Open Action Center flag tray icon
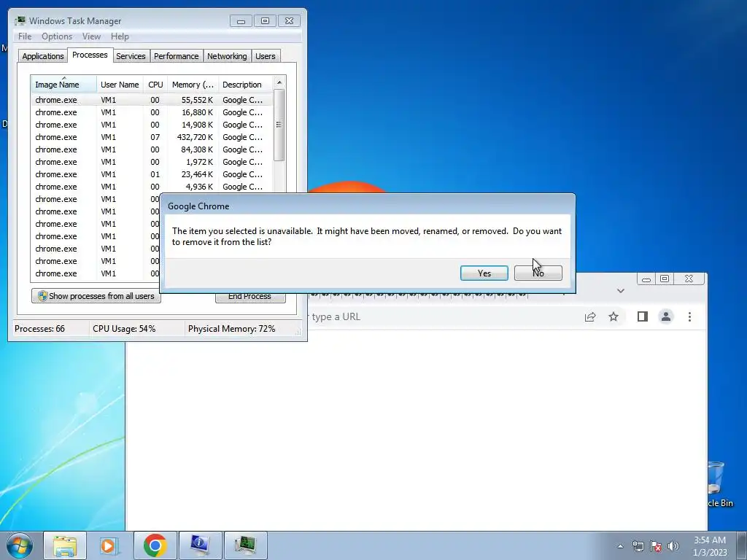This screenshot has width=747, height=560. point(656,546)
